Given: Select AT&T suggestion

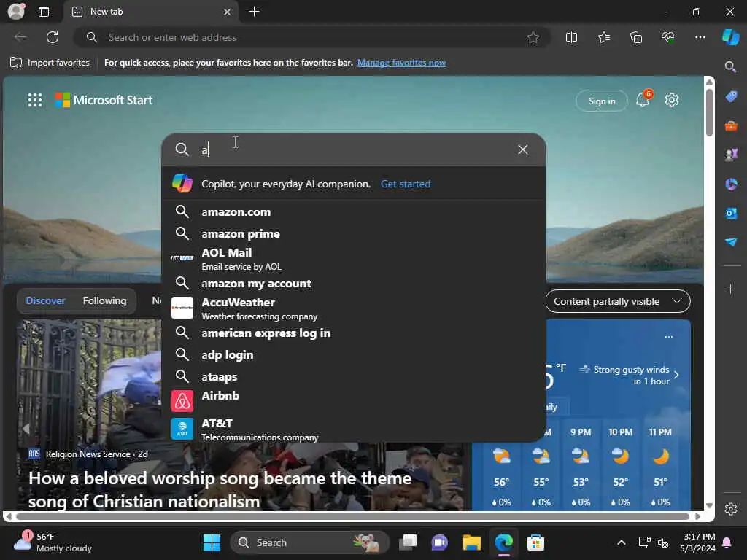Looking at the screenshot, I should coord(354,429).
